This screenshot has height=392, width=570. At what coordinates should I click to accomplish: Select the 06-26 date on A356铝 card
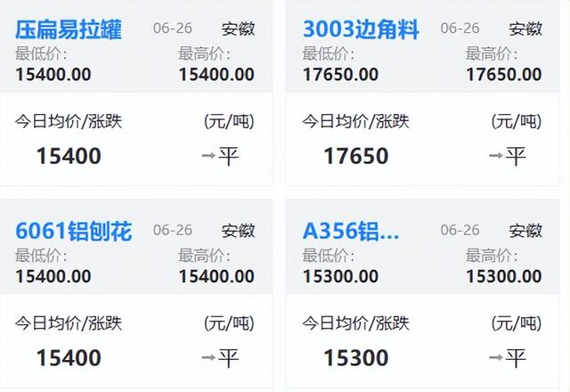tap(460, 231)
